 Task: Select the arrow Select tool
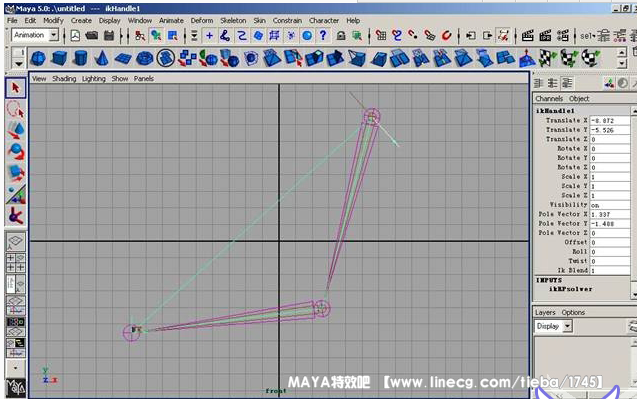(x=15, y=88)
